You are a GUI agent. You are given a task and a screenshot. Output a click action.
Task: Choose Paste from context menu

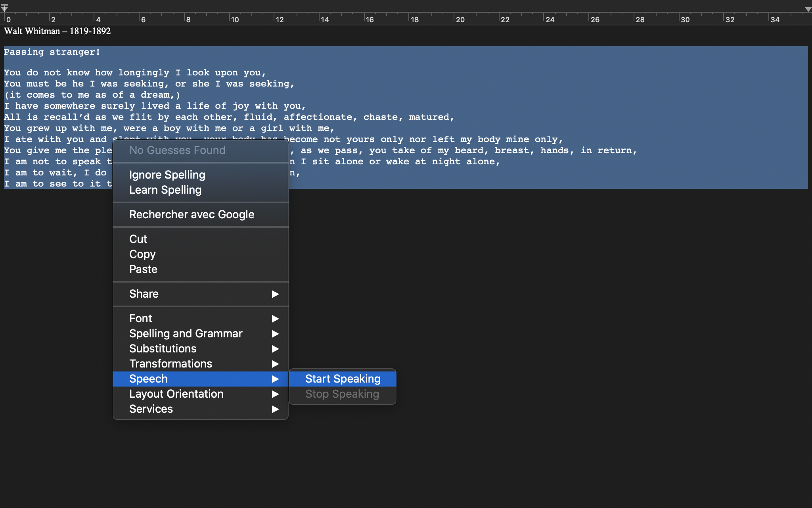[200, 269]
